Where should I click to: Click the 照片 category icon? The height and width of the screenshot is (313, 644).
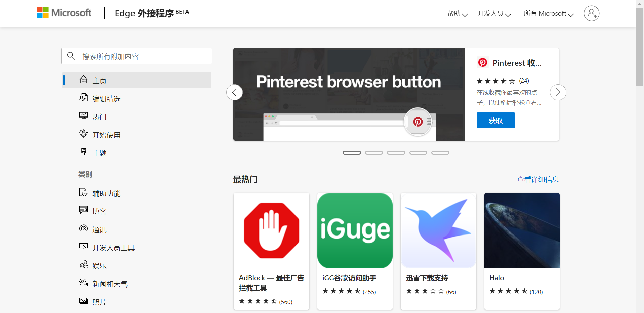(84, 301)
